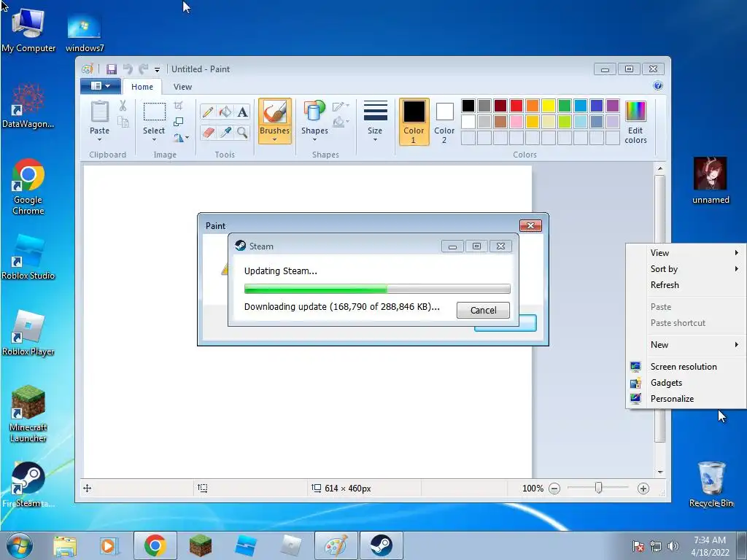Open Minecraft Launcher desktop icon

pos(28,413)
